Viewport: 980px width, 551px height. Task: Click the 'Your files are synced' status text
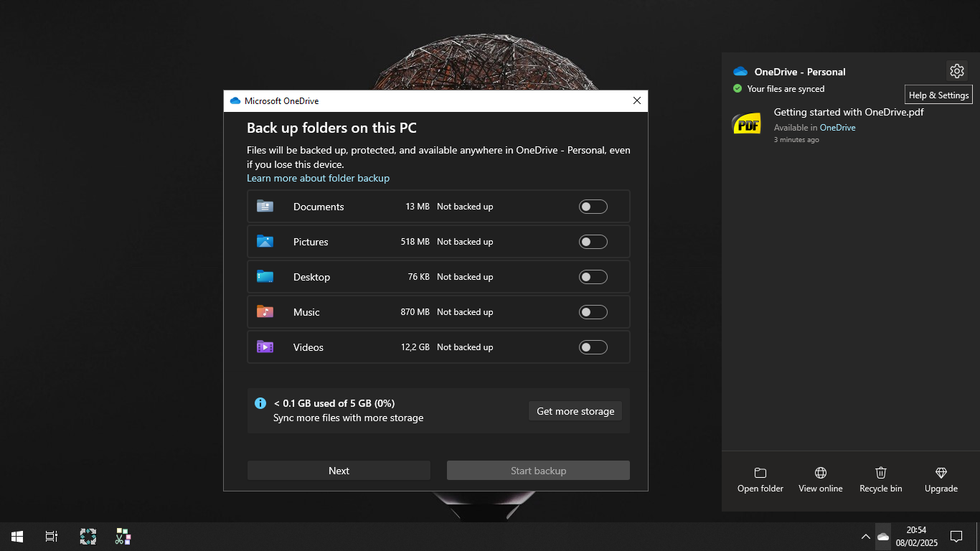pos(786,89)
